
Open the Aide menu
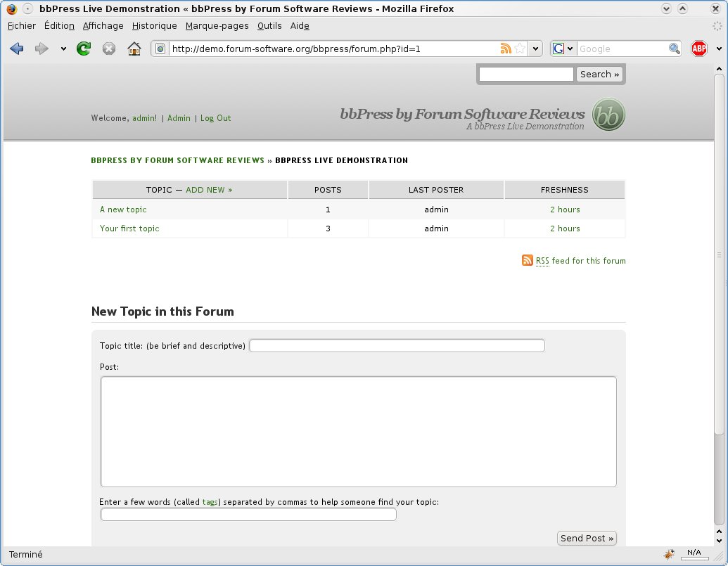tap(300, 26)
